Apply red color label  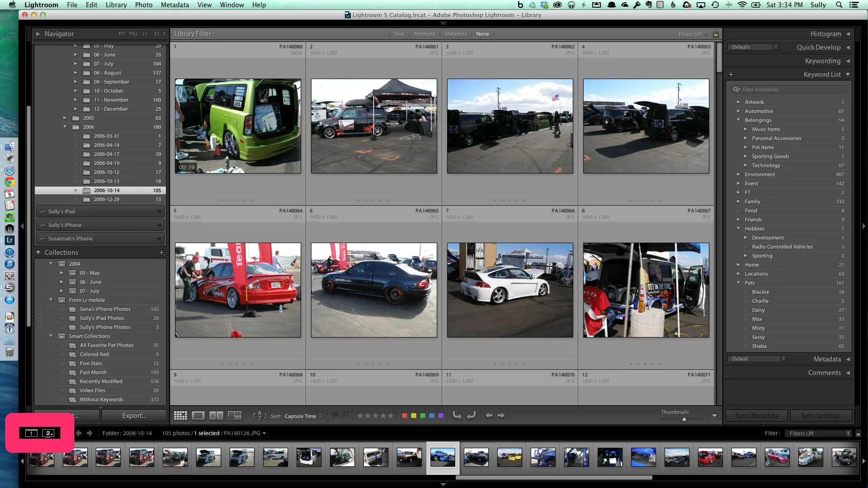click(404, 416)
